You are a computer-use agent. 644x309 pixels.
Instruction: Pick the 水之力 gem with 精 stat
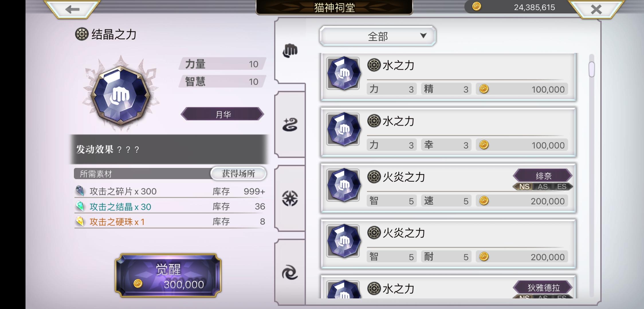tap(448, 77)
